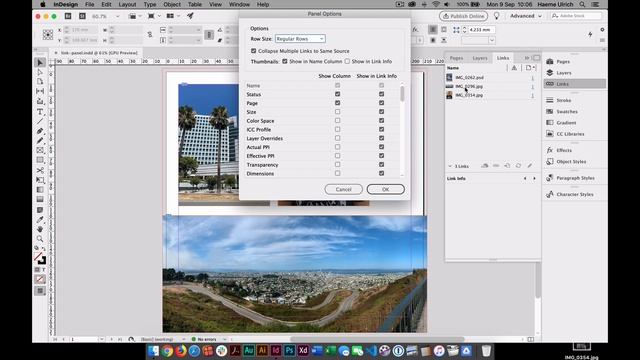Open the Layout menu

tap(127, 4)
